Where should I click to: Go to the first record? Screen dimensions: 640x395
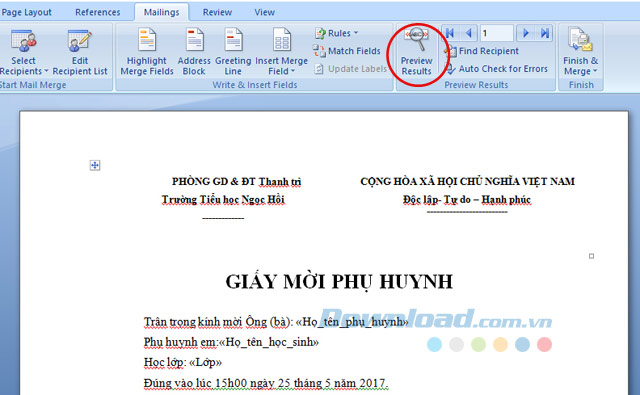click(x=450, y=33)
